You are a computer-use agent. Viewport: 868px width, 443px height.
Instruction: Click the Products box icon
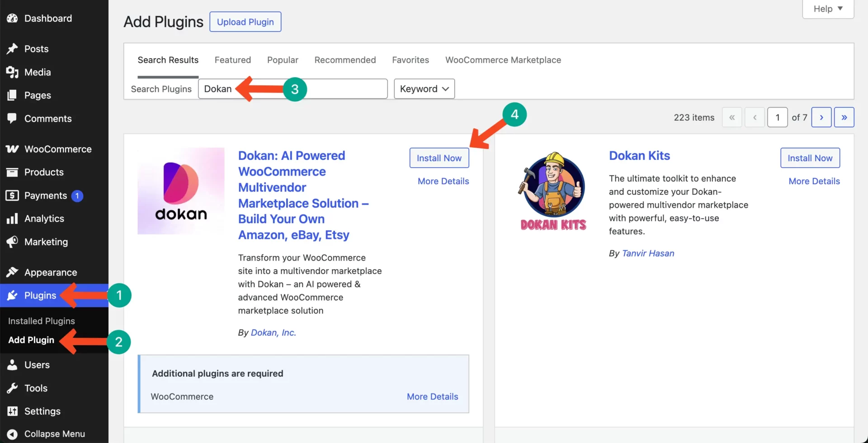point(12,172)
